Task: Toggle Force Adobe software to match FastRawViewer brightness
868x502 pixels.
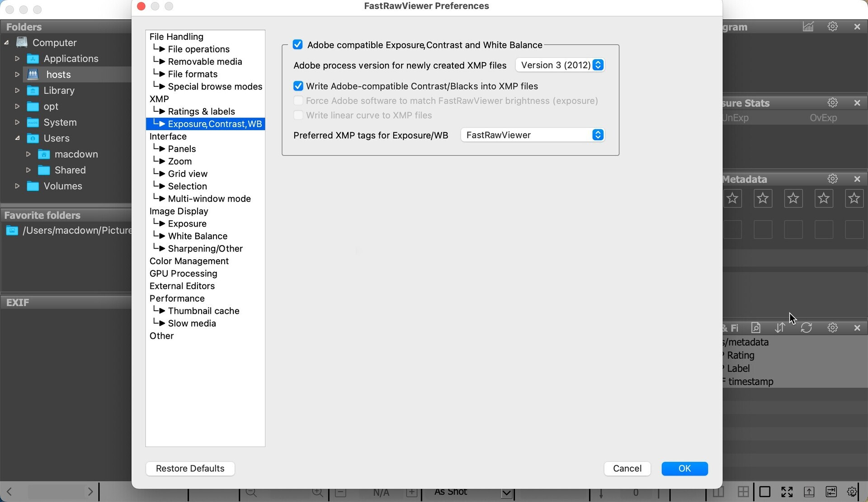Action: 297,100
